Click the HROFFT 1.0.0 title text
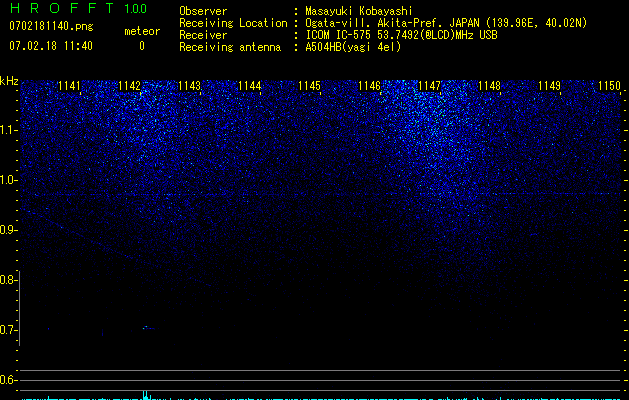The height and width of the screenshot is (400, 629). [x=79, y=8]
